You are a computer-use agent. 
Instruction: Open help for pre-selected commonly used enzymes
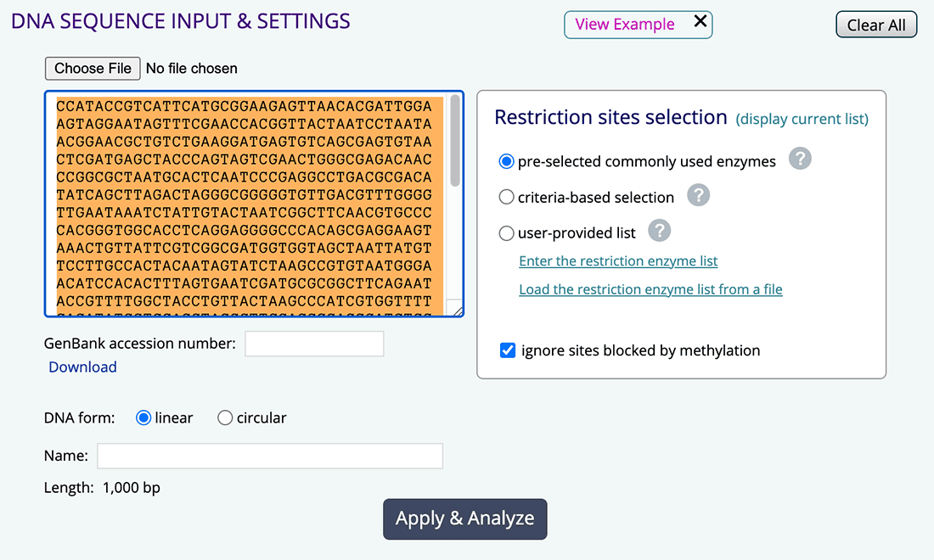point(800,159)
